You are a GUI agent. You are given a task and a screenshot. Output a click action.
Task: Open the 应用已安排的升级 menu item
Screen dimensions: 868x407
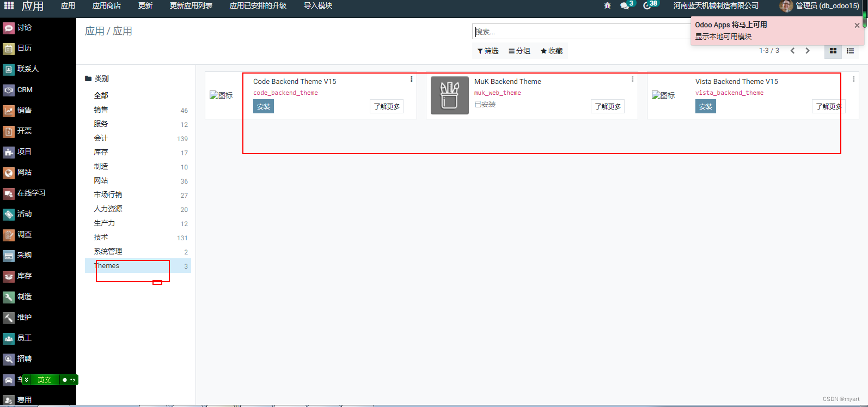tap(258, 5)
